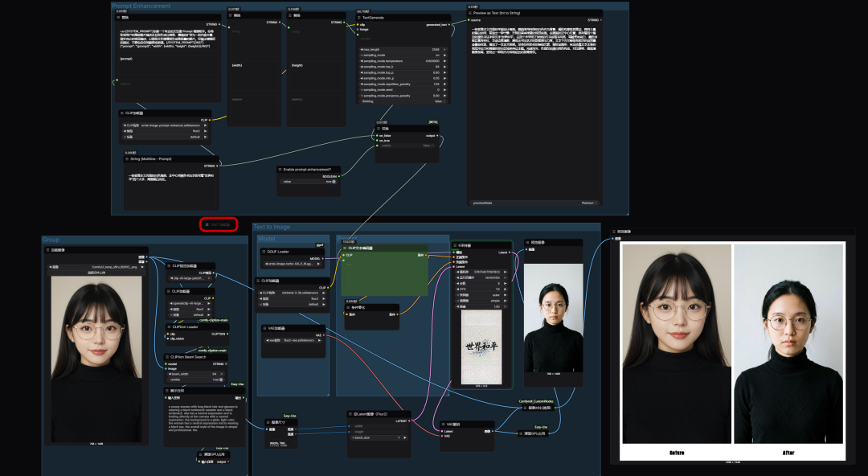Open the GGUF model ernie-image-turbo-Q4_K_M selector
Screen dimensions: 868x476
[x=293, y=265]
